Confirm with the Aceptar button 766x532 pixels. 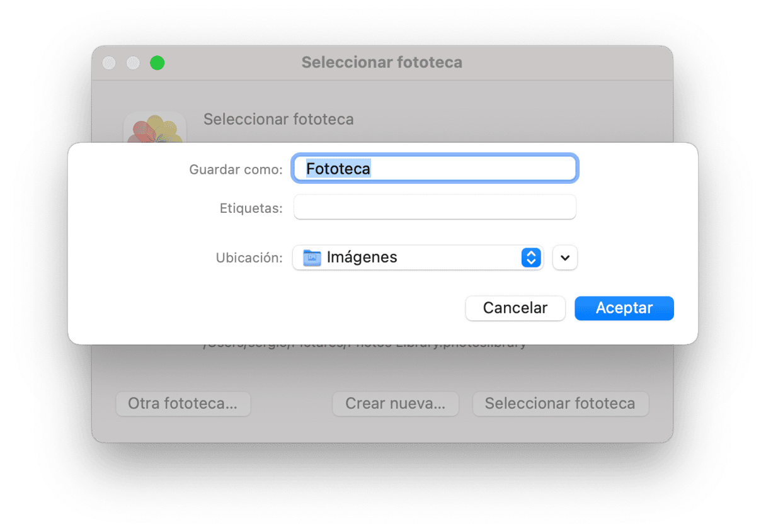[624, 308]
